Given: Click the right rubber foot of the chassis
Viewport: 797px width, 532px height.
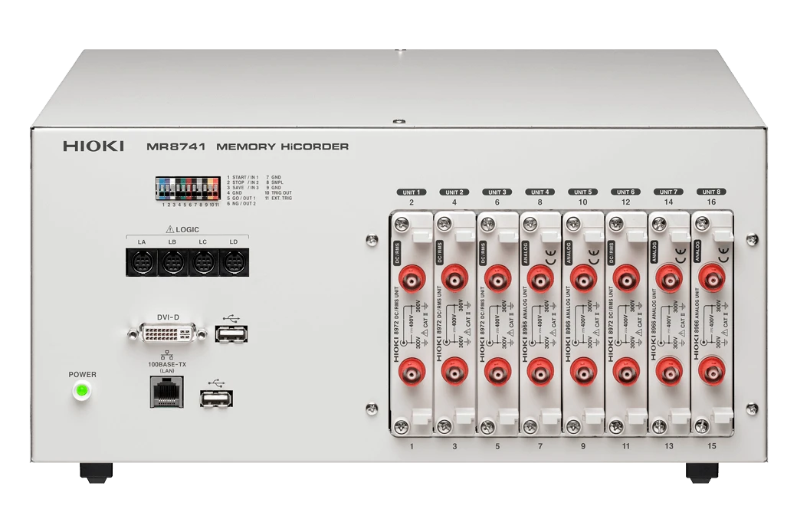Looking at the screenshot, I should coord(702,472).
